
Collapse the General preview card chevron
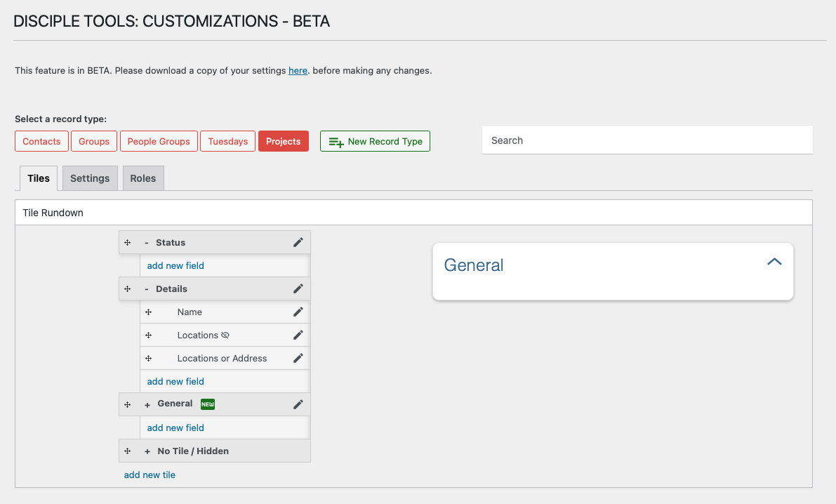point(774,262)
